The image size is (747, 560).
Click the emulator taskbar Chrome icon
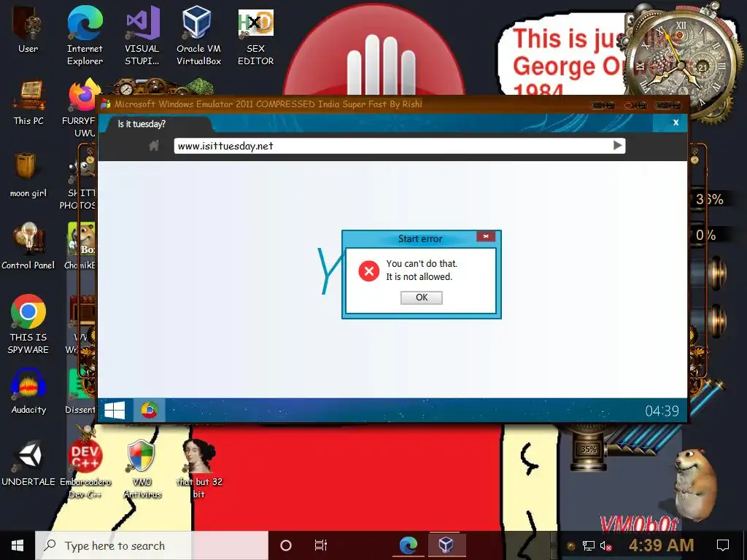coord(149,410)
